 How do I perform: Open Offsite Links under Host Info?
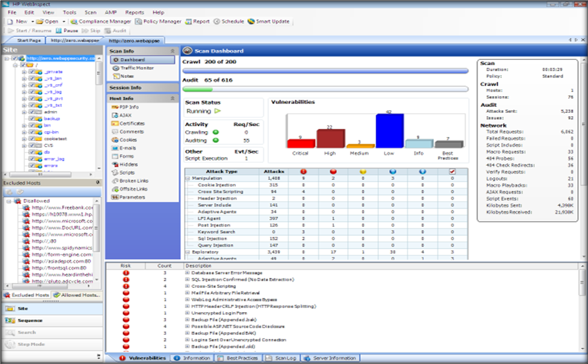pyautogui.click(x=129, y=189)
